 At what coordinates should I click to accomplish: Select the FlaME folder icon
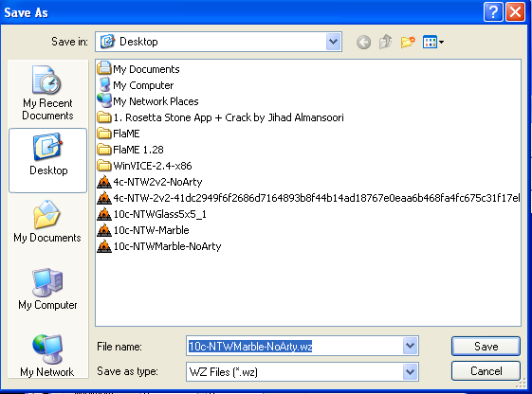point(104,134)
